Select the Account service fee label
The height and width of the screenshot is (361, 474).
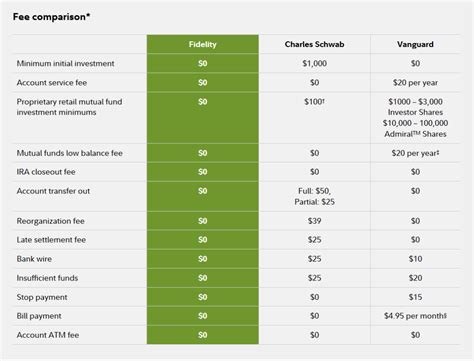52,83
